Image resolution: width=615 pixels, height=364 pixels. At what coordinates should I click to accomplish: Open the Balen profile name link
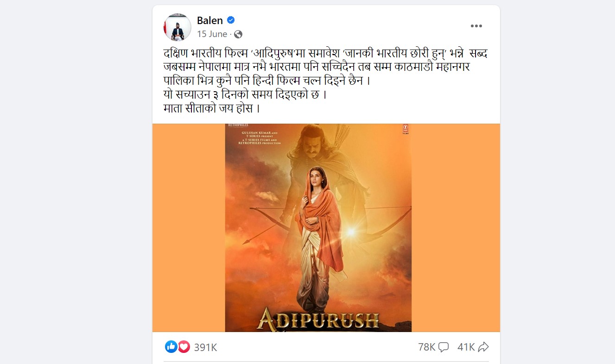tap(210, 20)
